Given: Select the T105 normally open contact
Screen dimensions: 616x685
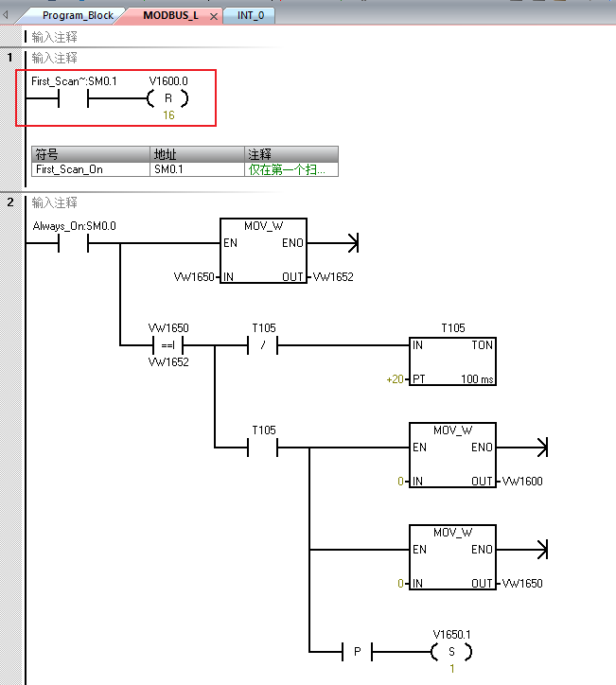Looking at the screenshot, I should (263, 447).
